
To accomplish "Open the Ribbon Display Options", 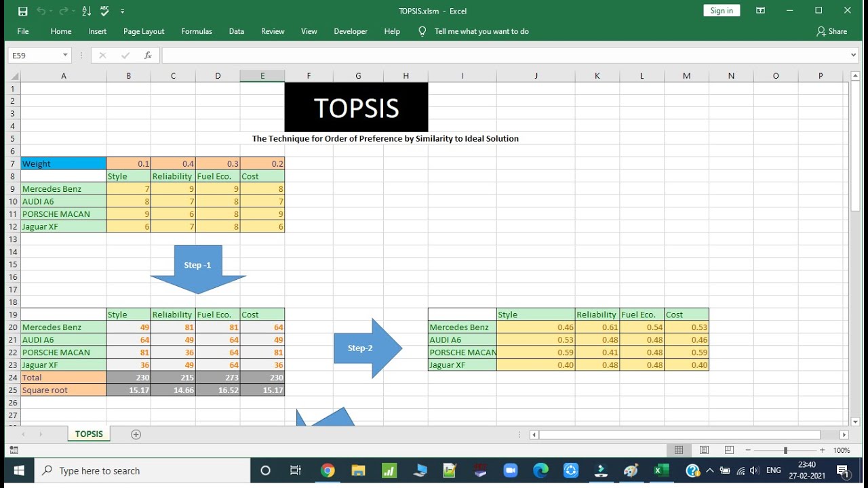I will coord(761,10).
